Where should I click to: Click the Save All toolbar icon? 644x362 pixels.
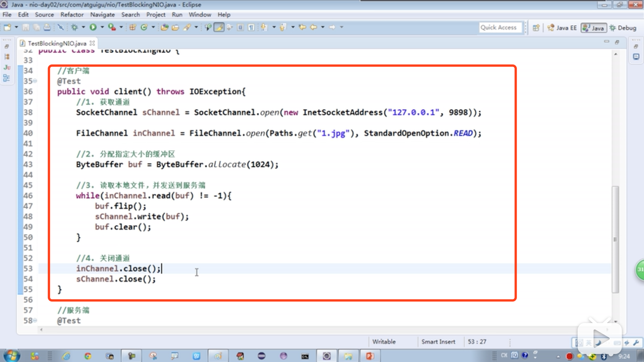[36, 27]
